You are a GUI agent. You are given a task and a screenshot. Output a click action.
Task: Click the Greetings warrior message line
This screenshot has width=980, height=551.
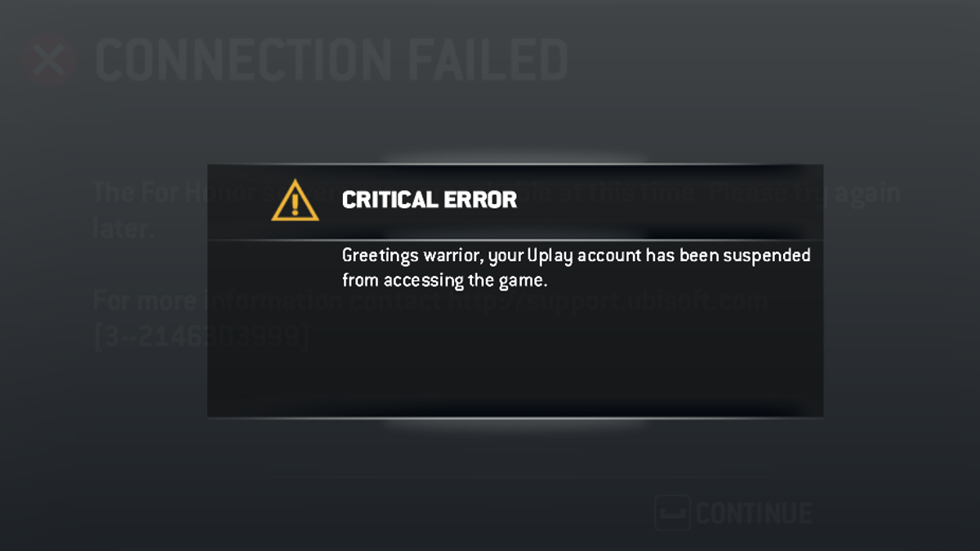tap(576, 256)
